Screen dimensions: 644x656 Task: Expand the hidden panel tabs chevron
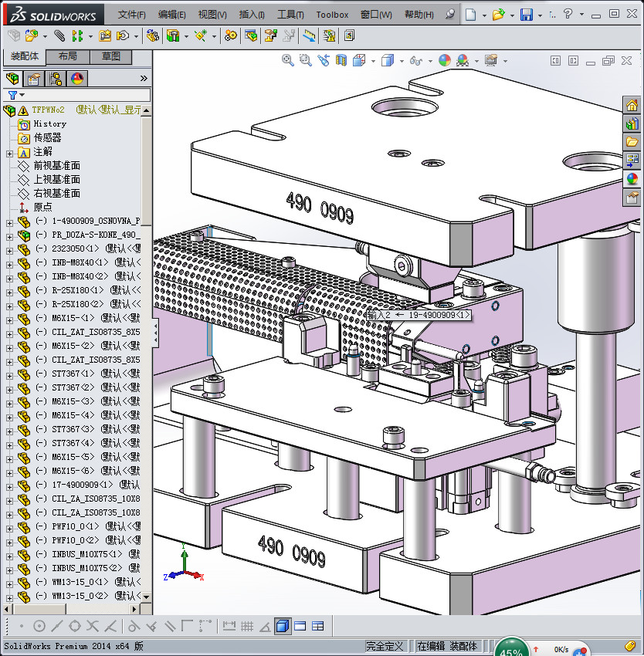tap(144, 79)
